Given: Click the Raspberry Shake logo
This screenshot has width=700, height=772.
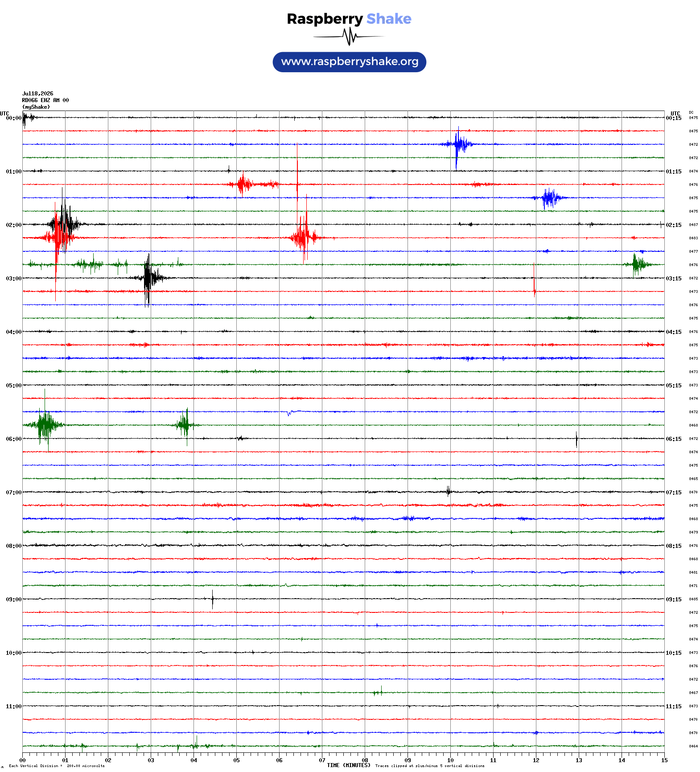Looking at the screenshot, I should pyautogui.click(x=349, y=28).
